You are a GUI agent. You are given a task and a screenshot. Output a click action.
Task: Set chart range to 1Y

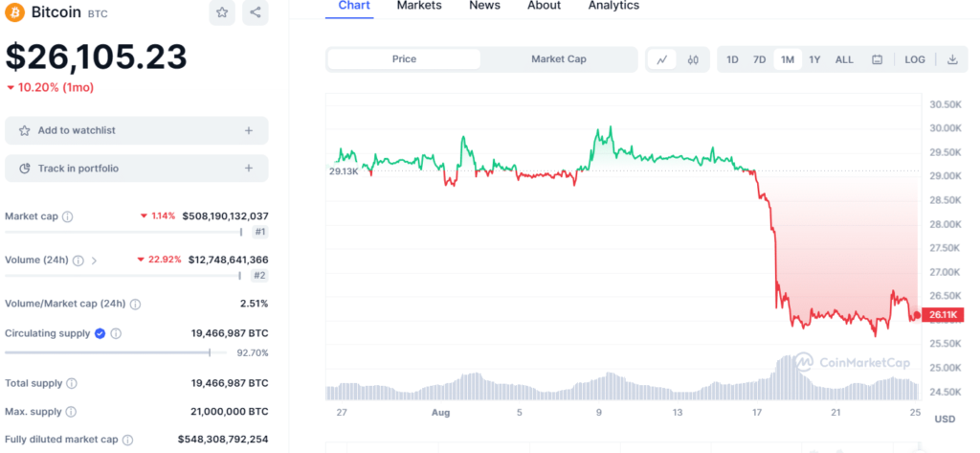click(x=814, y=59)
